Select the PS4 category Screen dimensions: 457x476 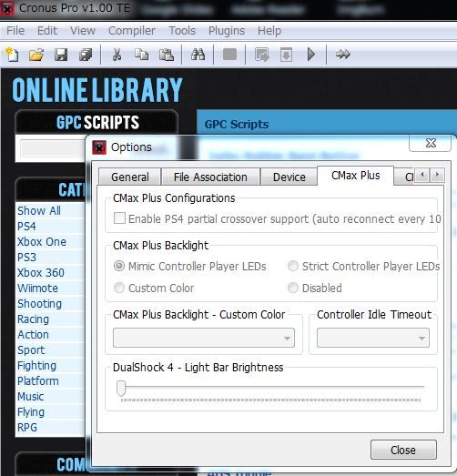(x=26, y=226)
